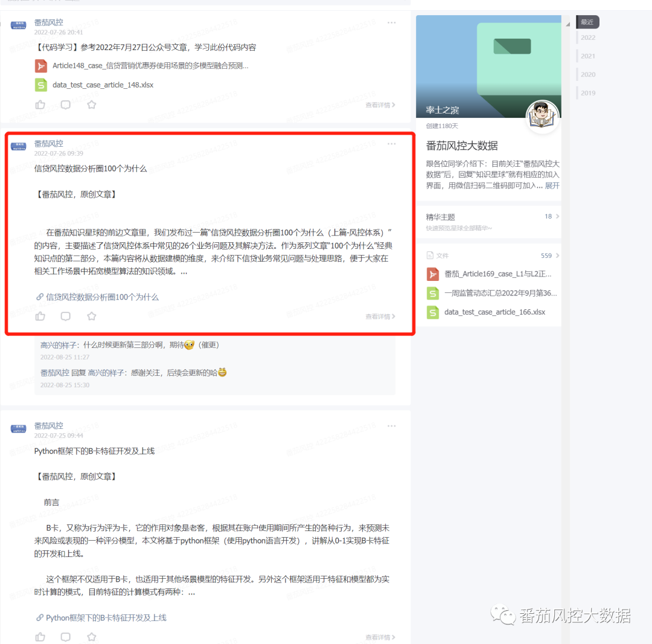The image size is (652, 644).
Task: Click 展开 to expand group description
Action: pos(552,185)
